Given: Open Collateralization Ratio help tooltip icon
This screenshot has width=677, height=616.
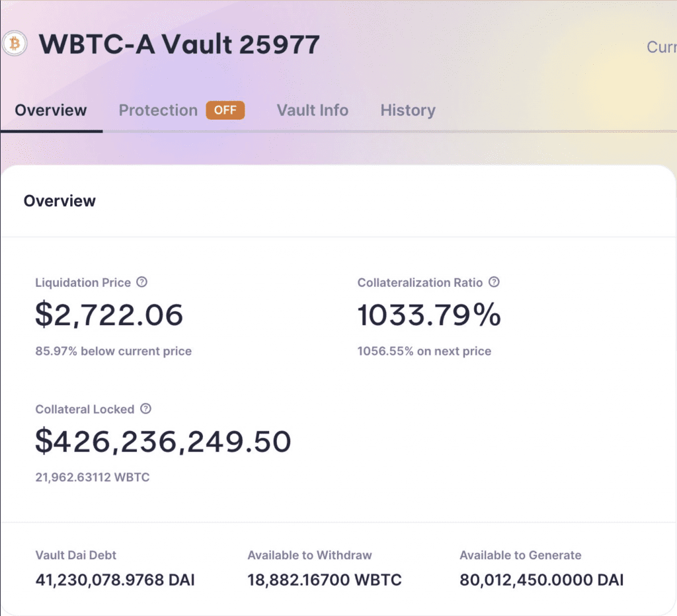Looking at the screenshot, I should pyautogui.click(x=494, y=282).
